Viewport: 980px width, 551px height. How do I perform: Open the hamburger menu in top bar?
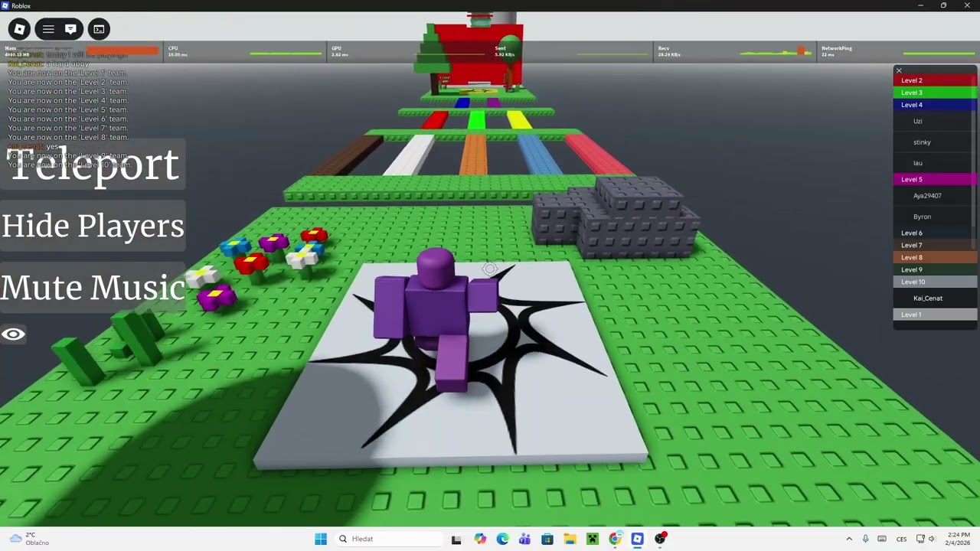click(48, 29)
